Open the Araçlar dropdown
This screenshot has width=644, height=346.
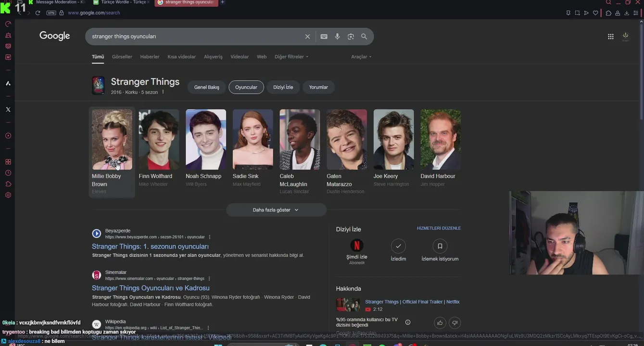(361, 57)
